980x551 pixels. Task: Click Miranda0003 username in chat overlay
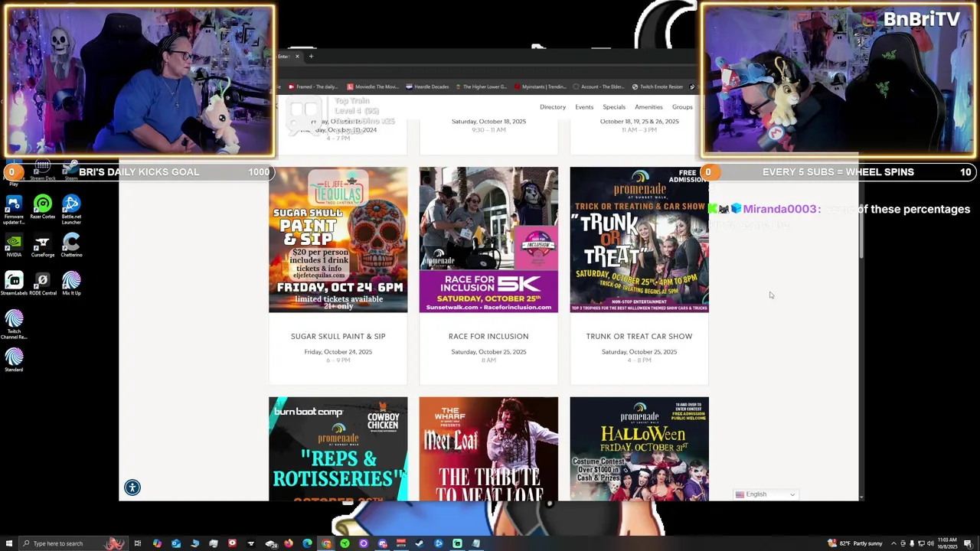click(779, 209)
